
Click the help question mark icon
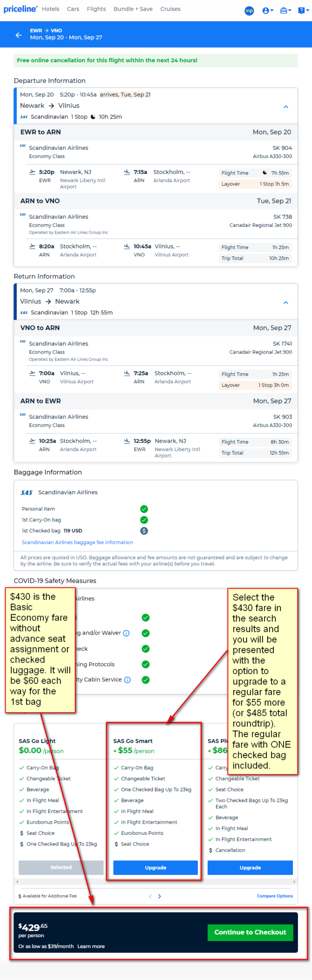tap(303, 10)
